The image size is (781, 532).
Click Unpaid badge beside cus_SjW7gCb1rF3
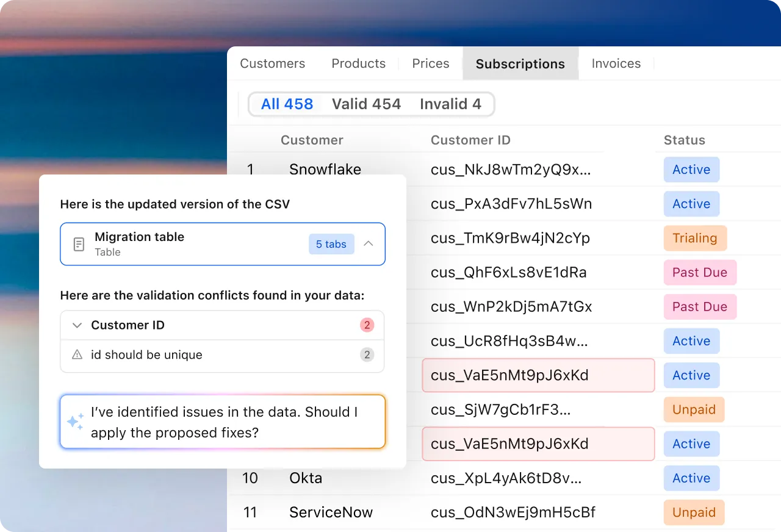[694, 409]
